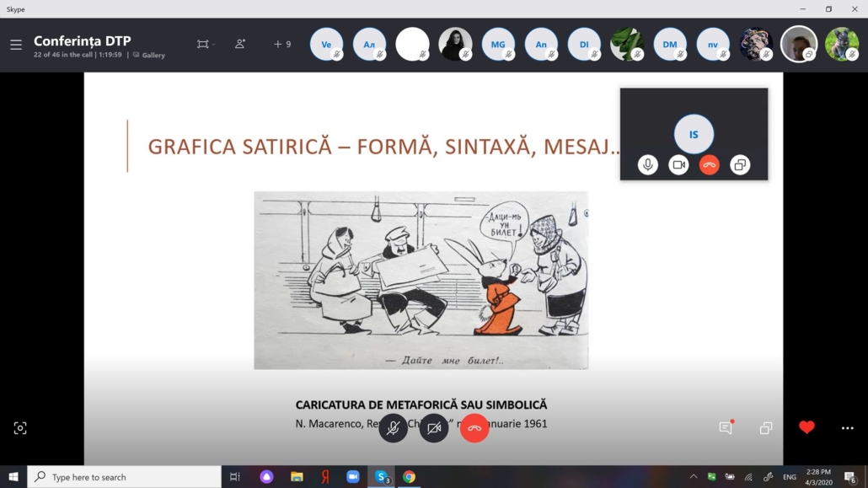Hang up the call with red button
This screenshot has width=868, height=488.
coord(474,427)
